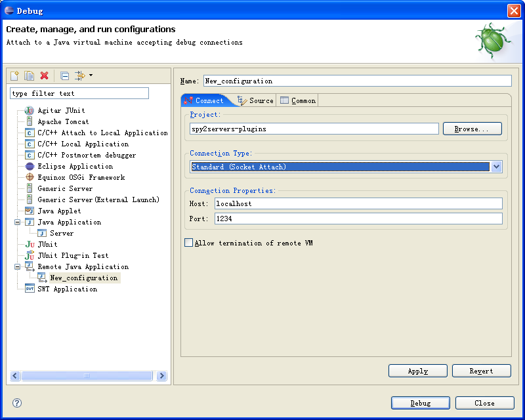Click the Revert button

point(482,371)
